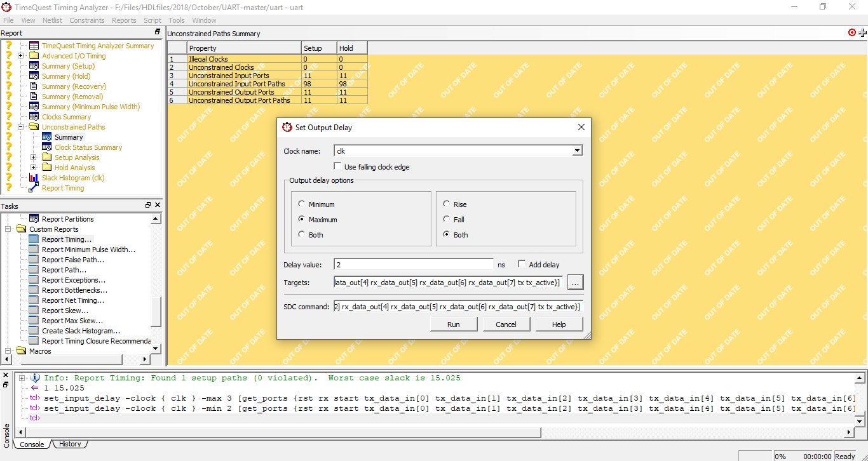Image resolution: width=868 pixels, height=461 pixels.
Task: Click Clocks Summary report icon
Action: (x=34, y=117)
